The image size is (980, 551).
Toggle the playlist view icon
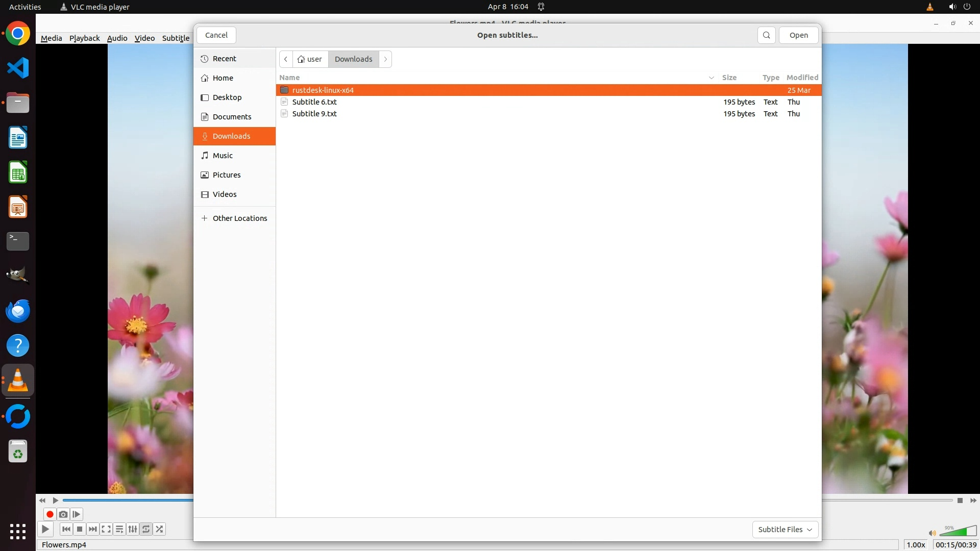pyautogui.click(x=119, y=529)
